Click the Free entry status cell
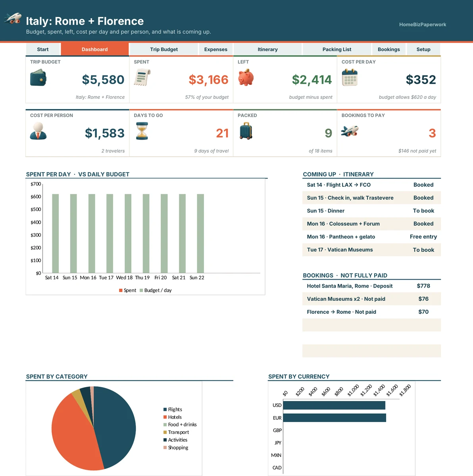473x476 pixels. [x=423, y=237]
